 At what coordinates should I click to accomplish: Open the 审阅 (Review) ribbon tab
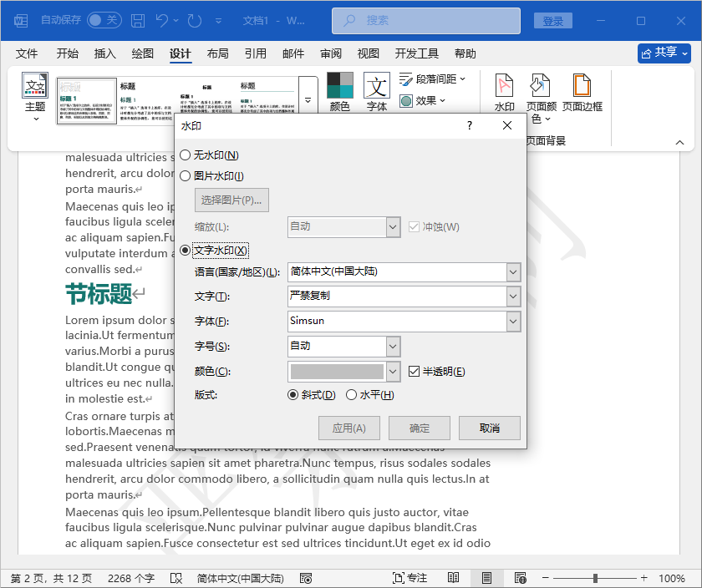(330, 53)
